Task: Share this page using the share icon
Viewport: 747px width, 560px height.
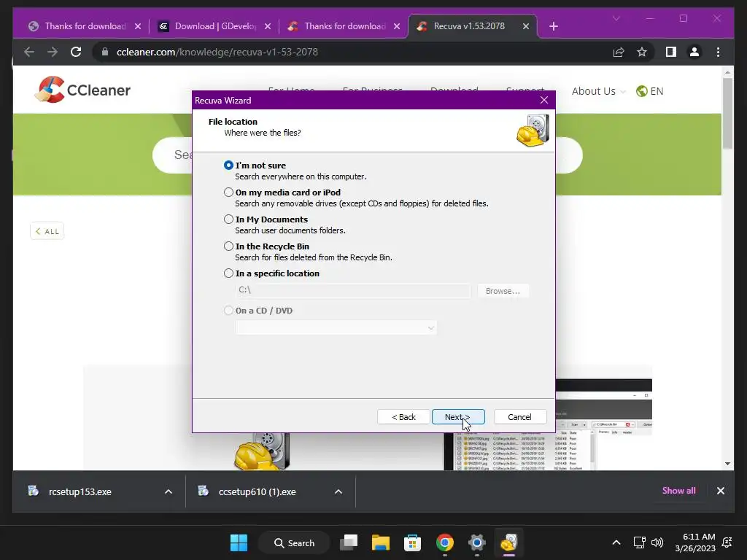Action: tap(619, 52)
